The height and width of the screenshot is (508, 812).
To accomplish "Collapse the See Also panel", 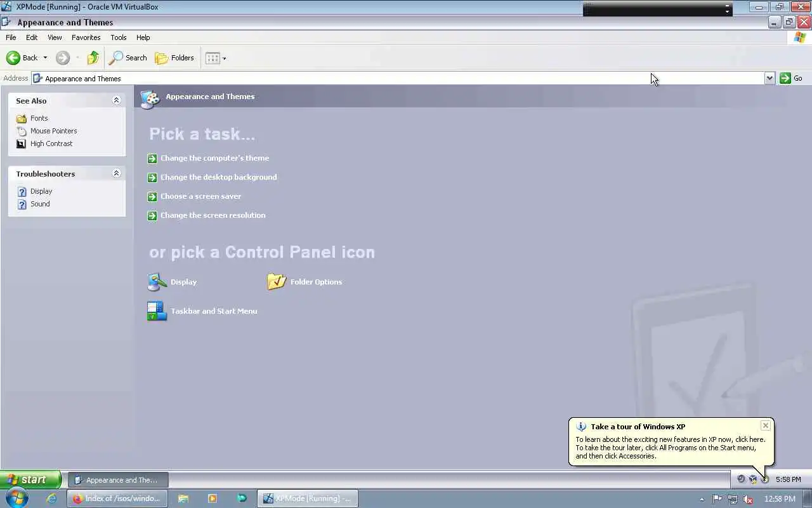I will 116,100.
